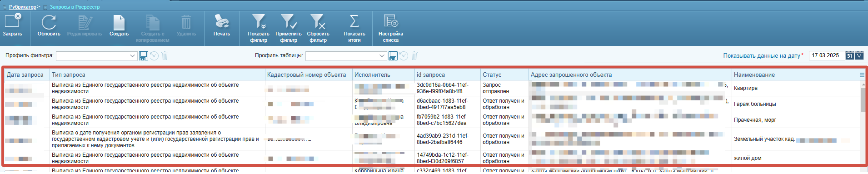
Task: Click reset icon next to filter profile
Action: [x=155, y=56]
